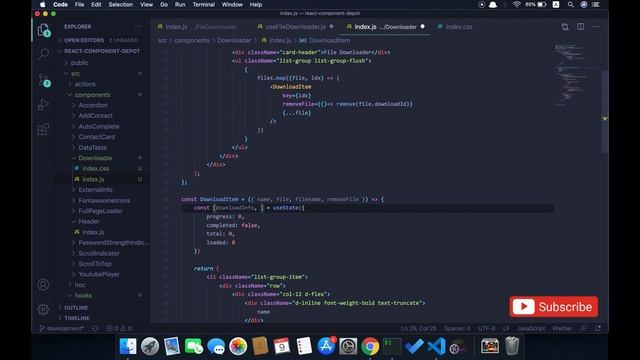Viewport: 640px width, 360px height.
Task: Expand the DataTable folder
Action: pyautogui.click(x=93, y=147)
